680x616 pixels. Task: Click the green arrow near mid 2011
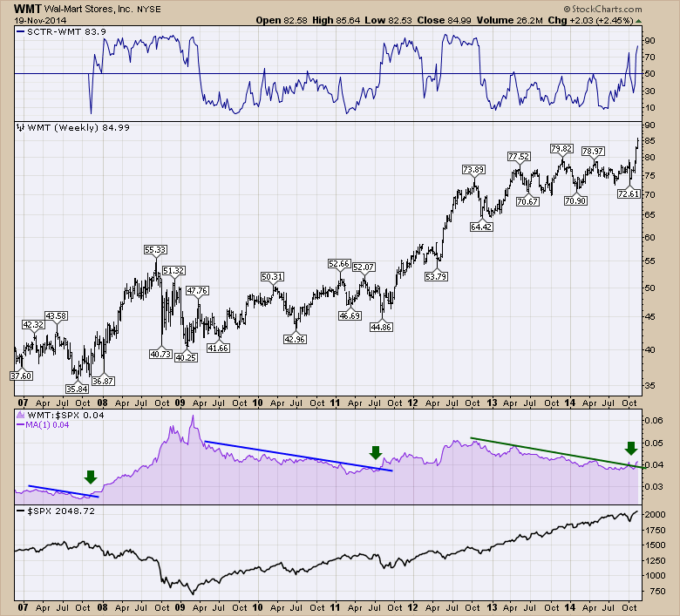point(376,452)
